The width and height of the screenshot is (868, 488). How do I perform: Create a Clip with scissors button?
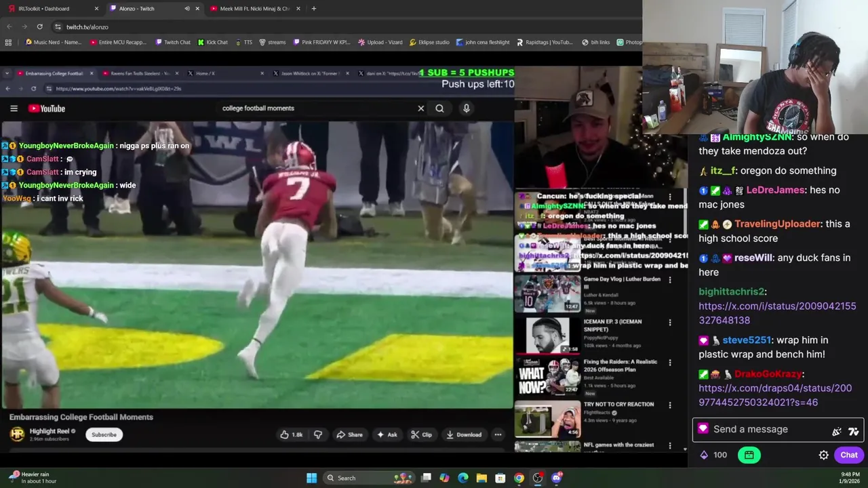[x=422, y=434]
